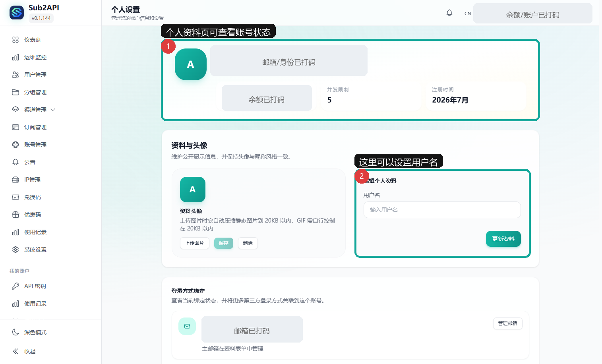Click the 用户管理 users icon
This screenshot has width=602, height=364.
coord(15,75)
